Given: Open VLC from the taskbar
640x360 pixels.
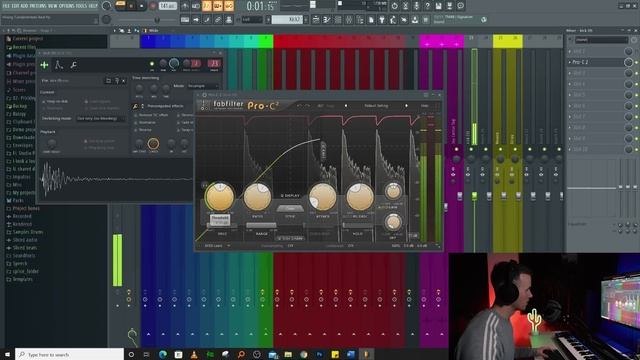Looking at the screenshot, I should pos(194,354).
